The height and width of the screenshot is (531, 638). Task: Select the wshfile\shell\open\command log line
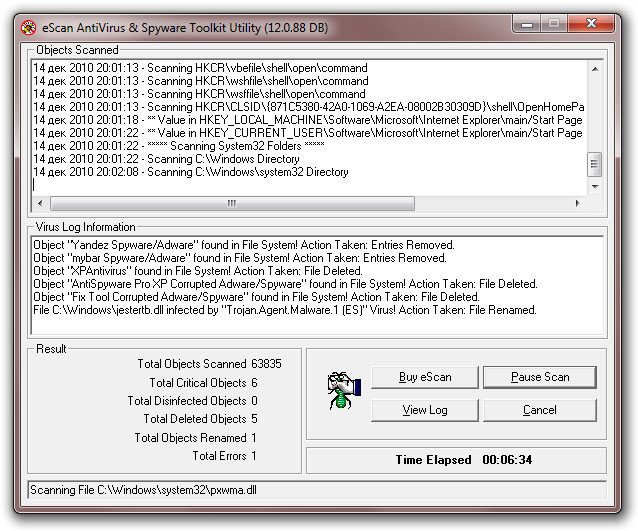point(201,81)
